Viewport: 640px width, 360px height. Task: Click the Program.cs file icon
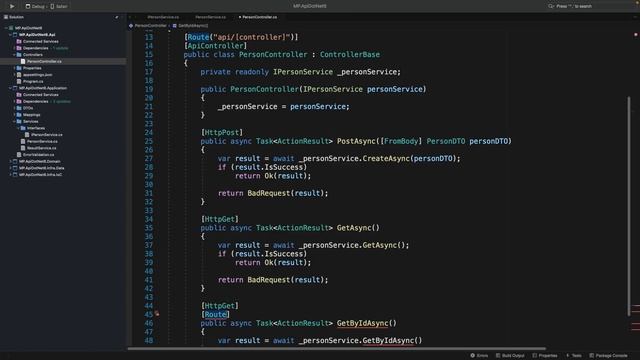19,81
